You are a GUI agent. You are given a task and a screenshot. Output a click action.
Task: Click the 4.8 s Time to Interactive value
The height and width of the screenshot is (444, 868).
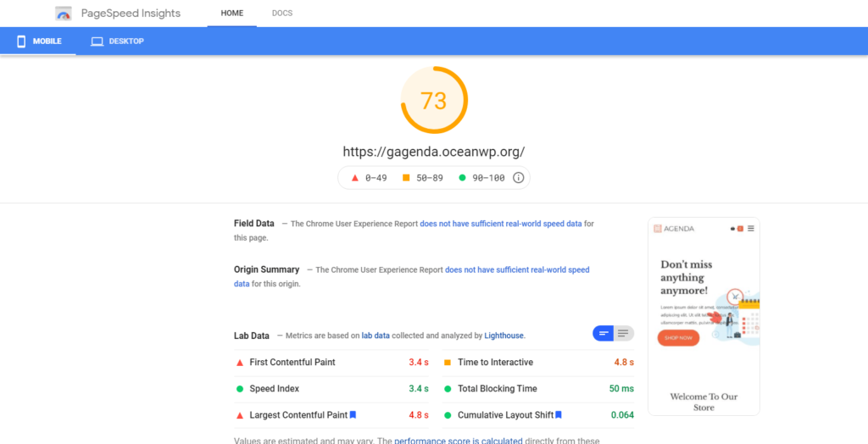tap(624, 362)
